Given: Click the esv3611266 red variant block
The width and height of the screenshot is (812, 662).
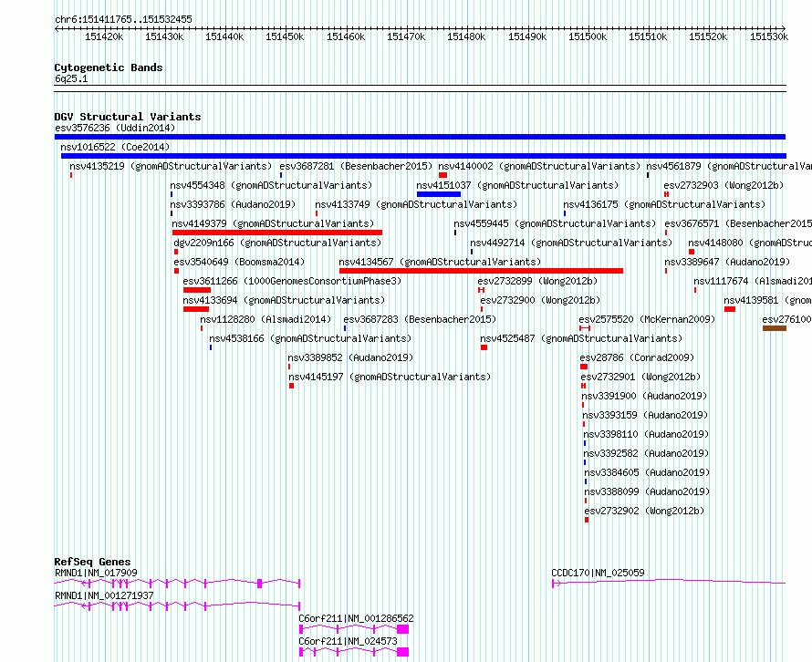Looking at the screenshot, I should pyautogui.click(x=197, y=290).
